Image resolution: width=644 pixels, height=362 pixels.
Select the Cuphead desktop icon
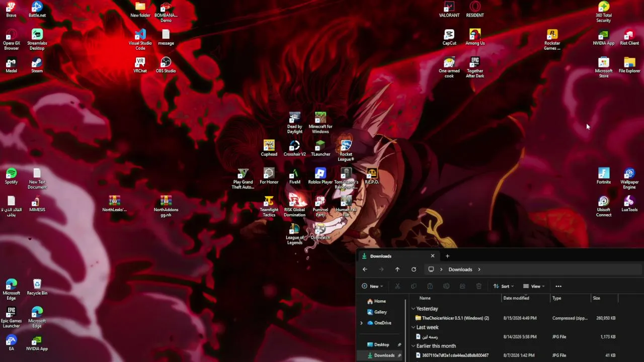(x=269, y=148)
